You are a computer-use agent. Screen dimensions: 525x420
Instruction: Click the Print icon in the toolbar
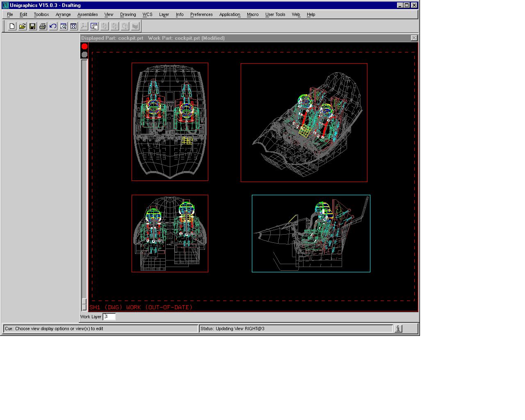43,26
